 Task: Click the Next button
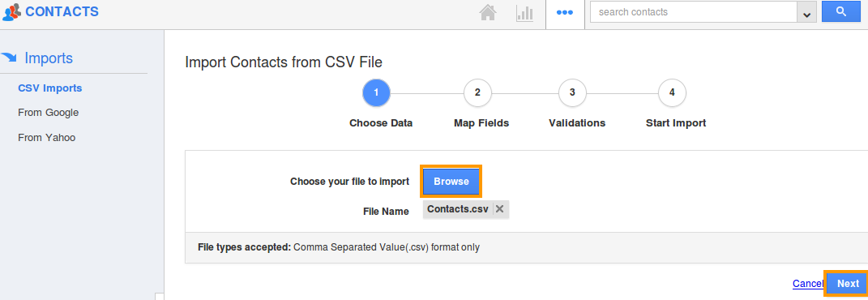click(848, 284)
